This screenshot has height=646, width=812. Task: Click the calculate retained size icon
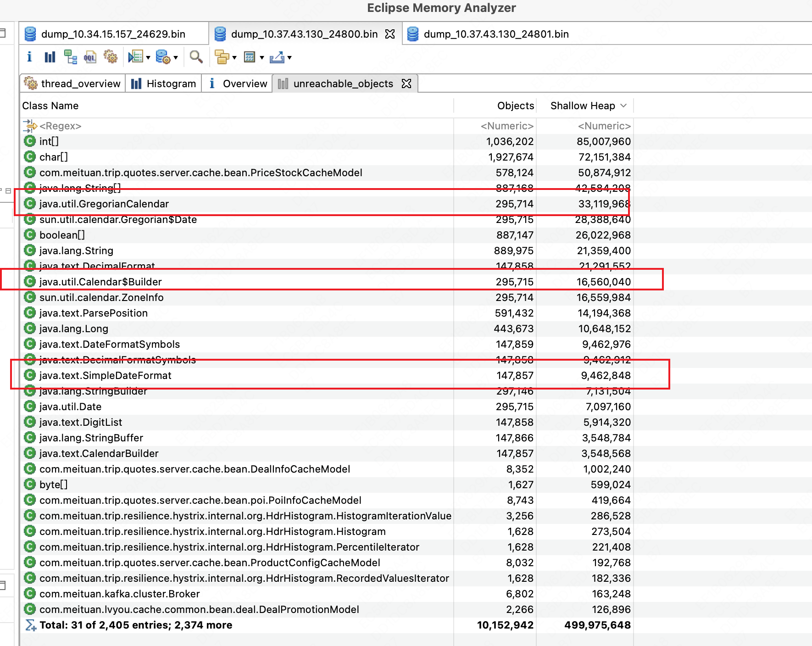point(250,57)
